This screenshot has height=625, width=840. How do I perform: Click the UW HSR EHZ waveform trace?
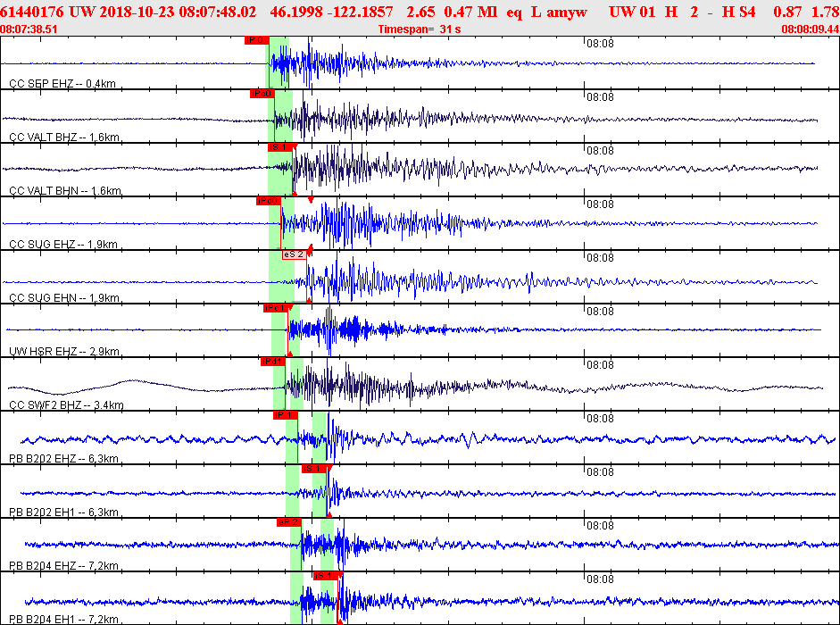pyautogui.click(x=413, y=329)
